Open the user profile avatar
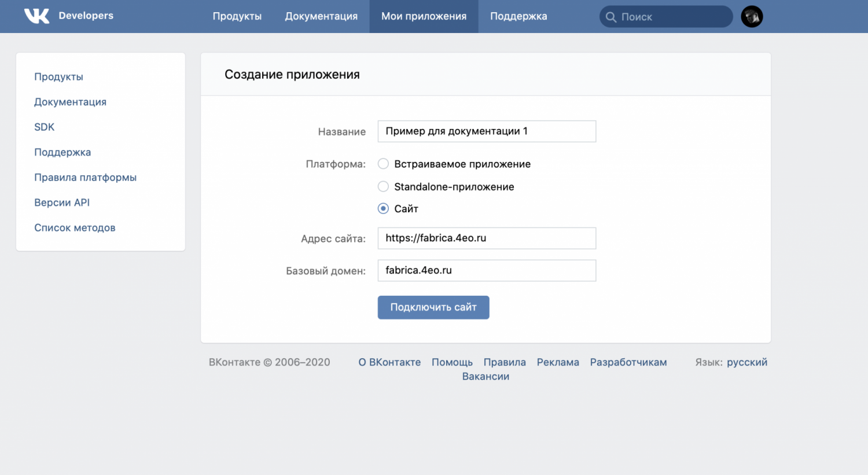Image resolution: width=868 pixels, height=475 pixels. coord(752,17)
